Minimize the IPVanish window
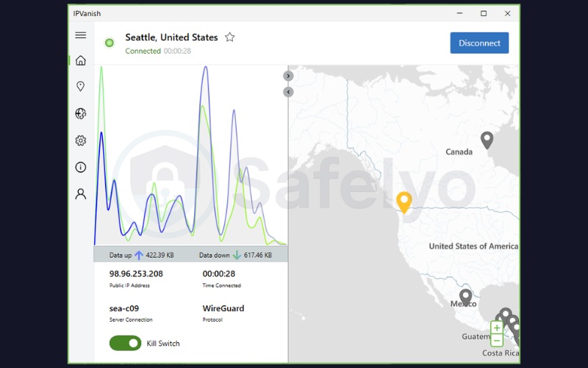The width and height of the screenshot is (588, 368). (460, 13)
